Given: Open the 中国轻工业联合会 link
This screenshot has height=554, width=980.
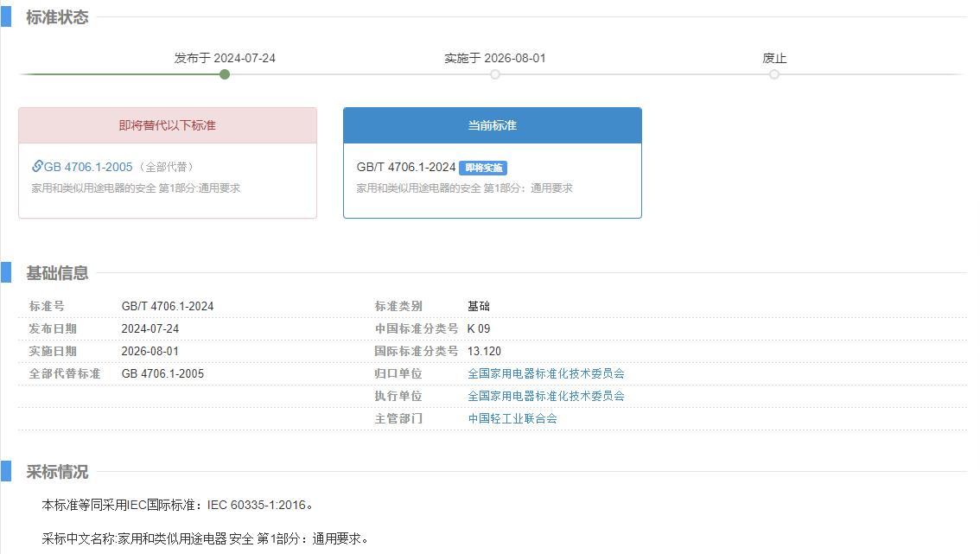Looking at the screenshot, I should (512, 418).
